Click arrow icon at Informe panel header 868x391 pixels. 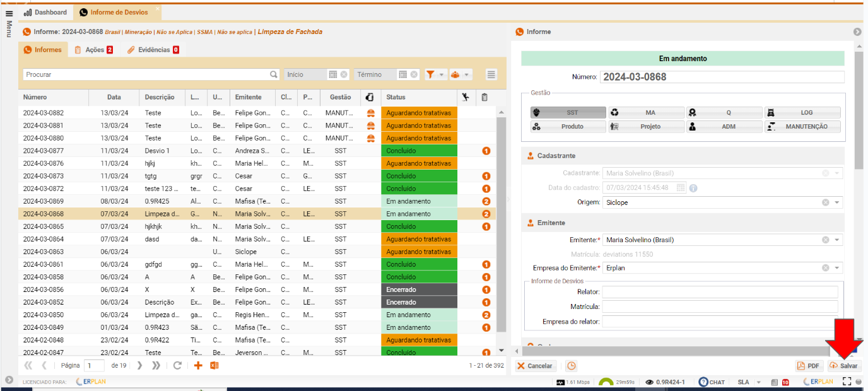point(857,32)
